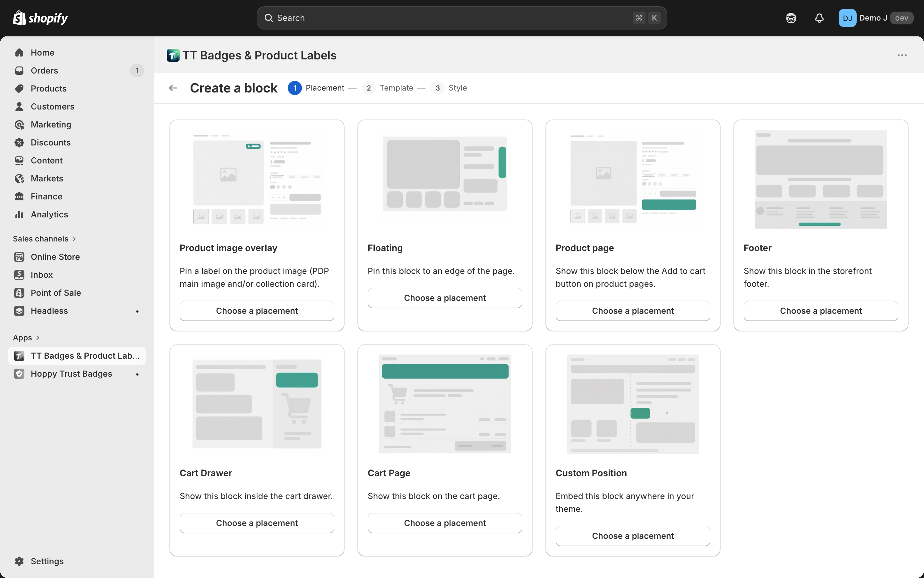
Task: Choose a placement for Cart Page
Action: 445,523
